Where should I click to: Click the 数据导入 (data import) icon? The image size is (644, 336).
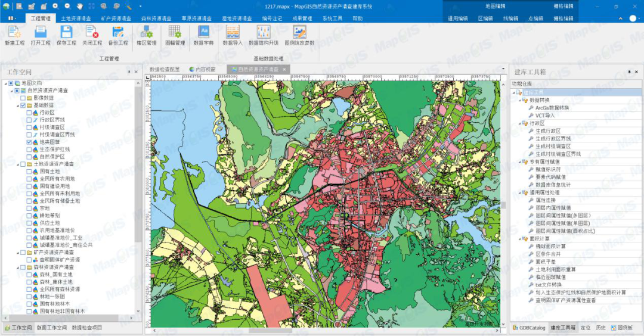[233, 32]
